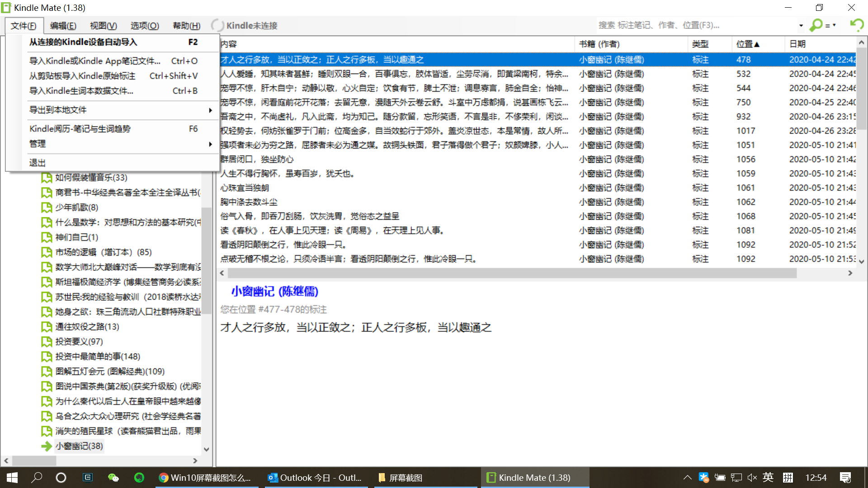The width and height of the screenshot is (868, 488).
Task: Open the search history dropdown arrow
Action: (801, 25)
